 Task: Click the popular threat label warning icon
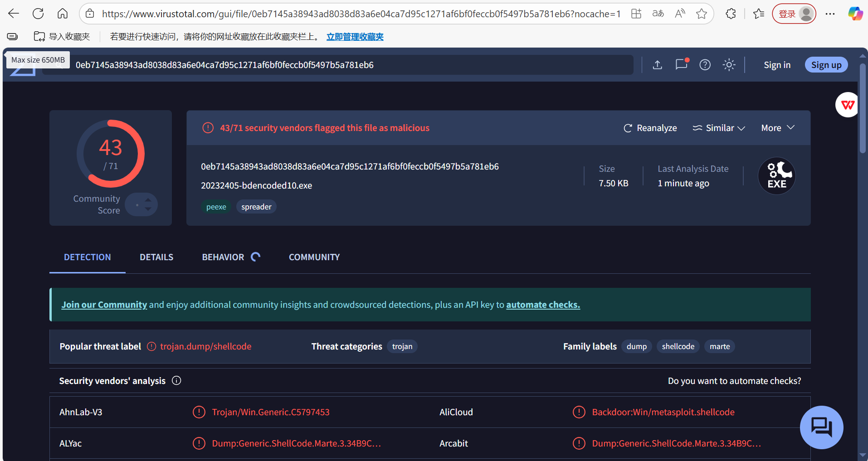coord(151,346)
